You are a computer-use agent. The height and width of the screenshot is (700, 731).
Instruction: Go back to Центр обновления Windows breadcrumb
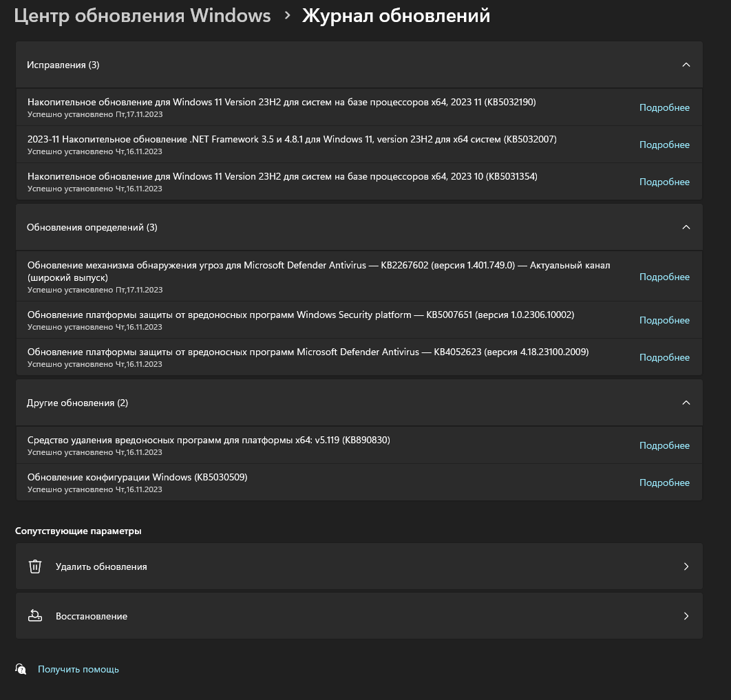pos(142,16)
